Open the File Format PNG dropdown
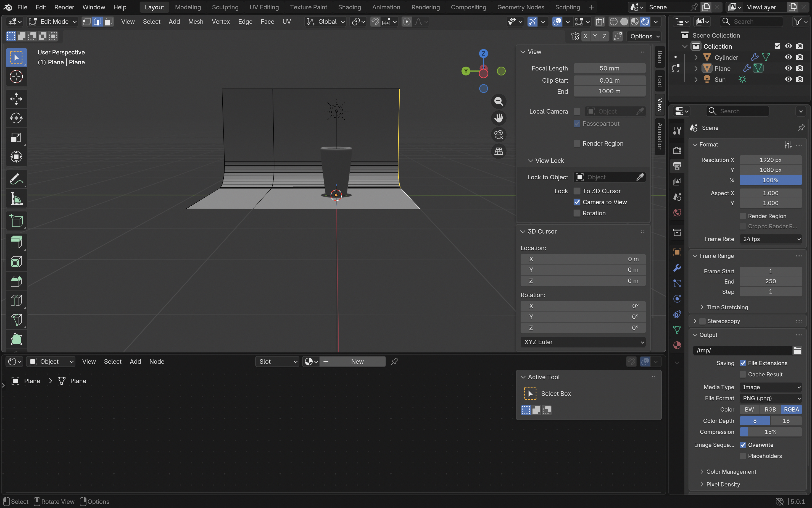The width and height of the screenshot is (812, 508). [x=770, y=398]
